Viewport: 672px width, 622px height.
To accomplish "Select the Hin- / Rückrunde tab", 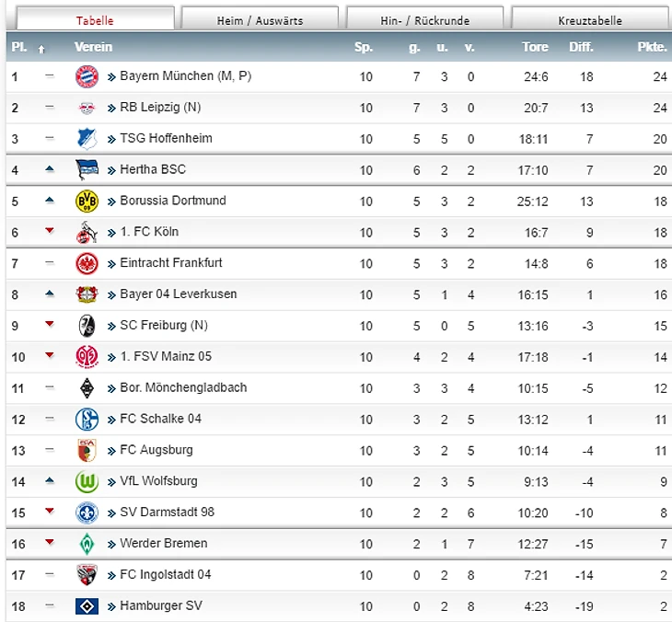I will [424, 19].
